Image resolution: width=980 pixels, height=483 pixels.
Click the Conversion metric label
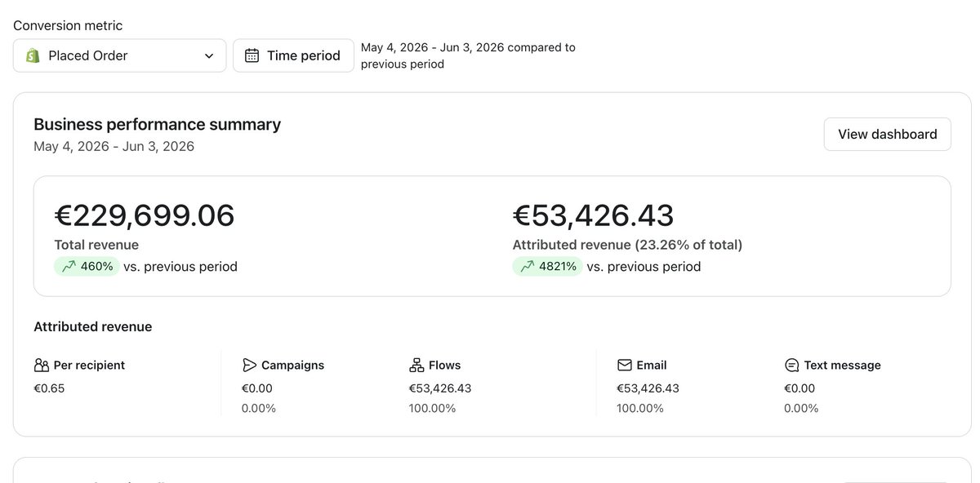[x=68, y=25]
